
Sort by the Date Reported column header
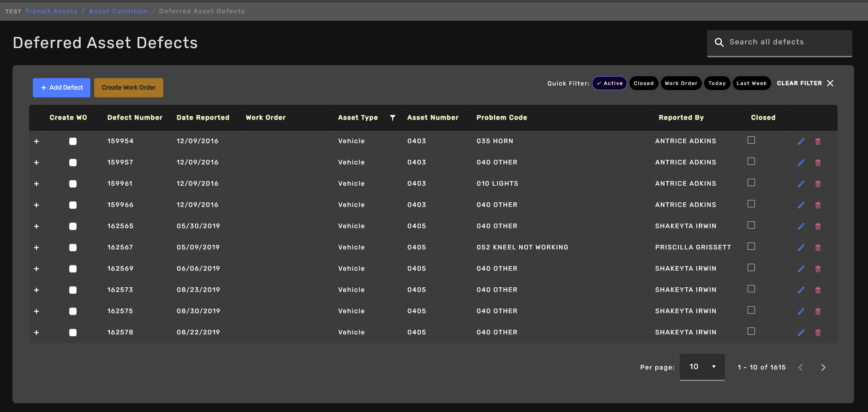tap(203, 118)
